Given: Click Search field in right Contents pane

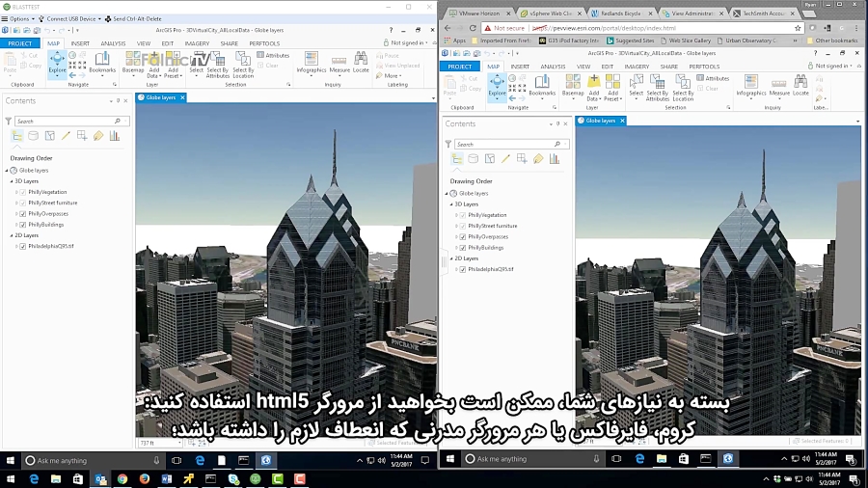Looking at the screenshot, I should pos(509,145).
